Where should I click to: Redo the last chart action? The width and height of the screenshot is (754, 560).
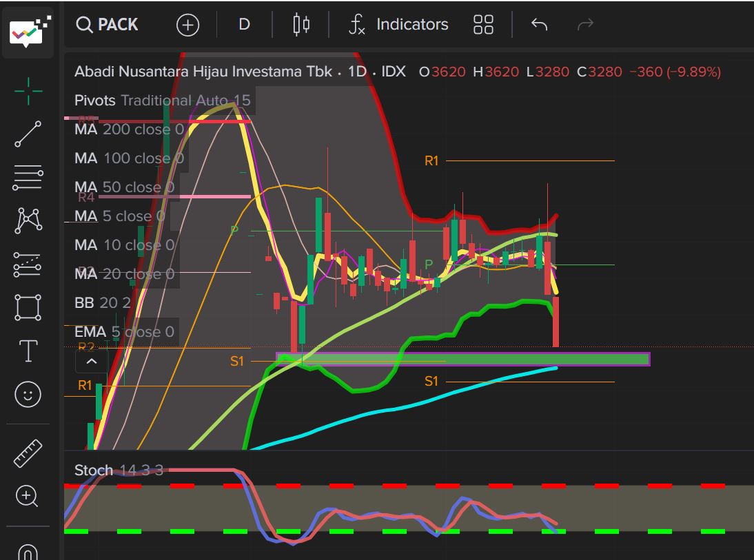tap(585, 25)
